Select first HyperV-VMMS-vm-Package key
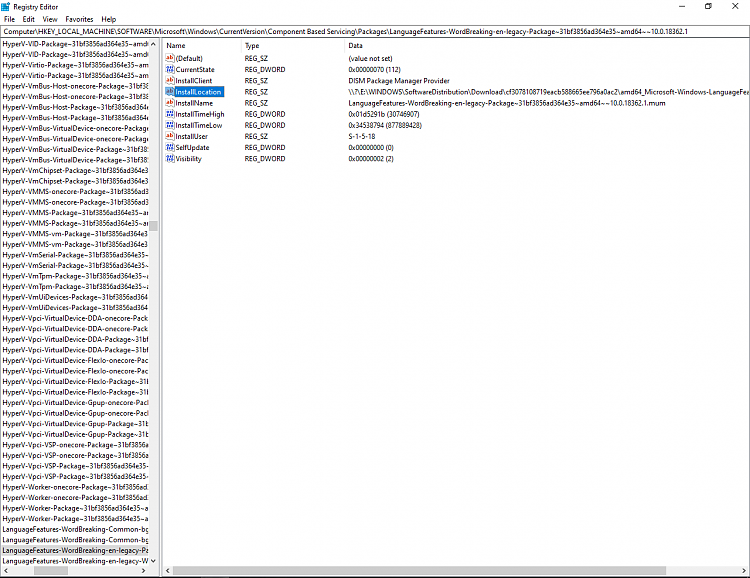This screenshot has width=750, height=578. (75, 234)
